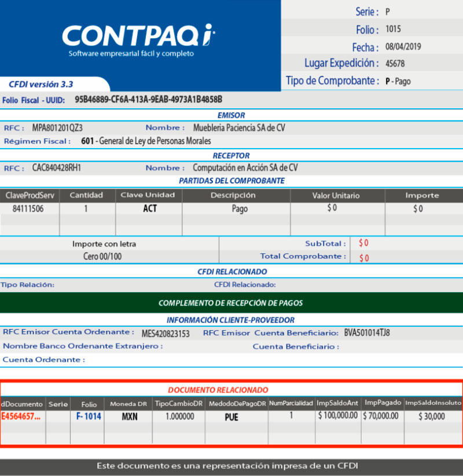Screen dimensions: 463x476
Task: Click the ImpSaldoInsoluto value '$ 30,000'
Action: click(432, 416)
